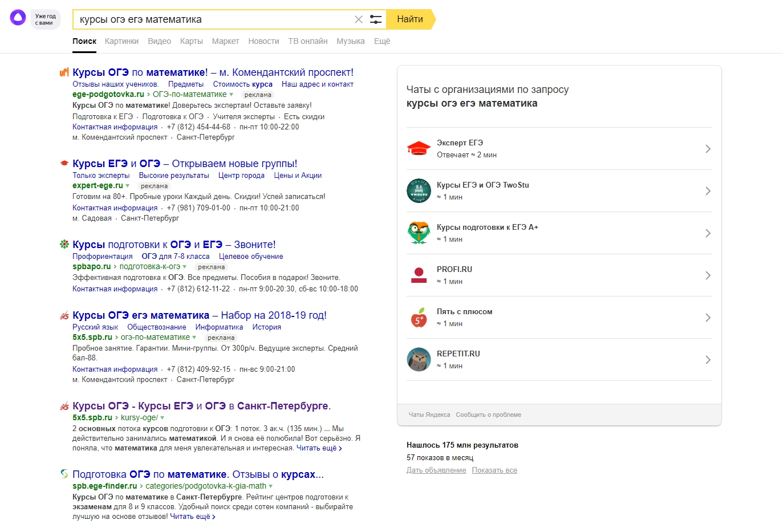Click the REPETIT.RU owl avatar

(x=419, y=359)
